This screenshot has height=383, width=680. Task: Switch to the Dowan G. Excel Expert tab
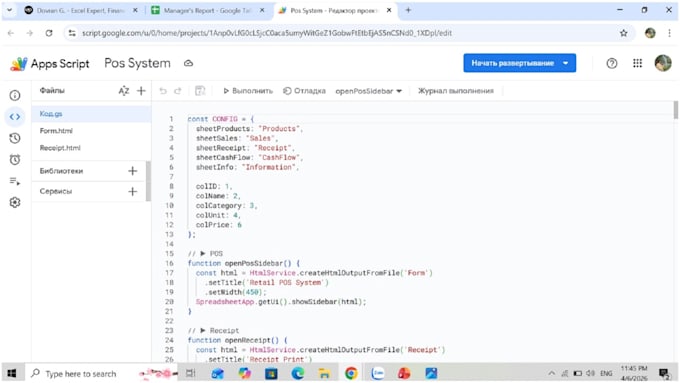click(x=81, y=10)
